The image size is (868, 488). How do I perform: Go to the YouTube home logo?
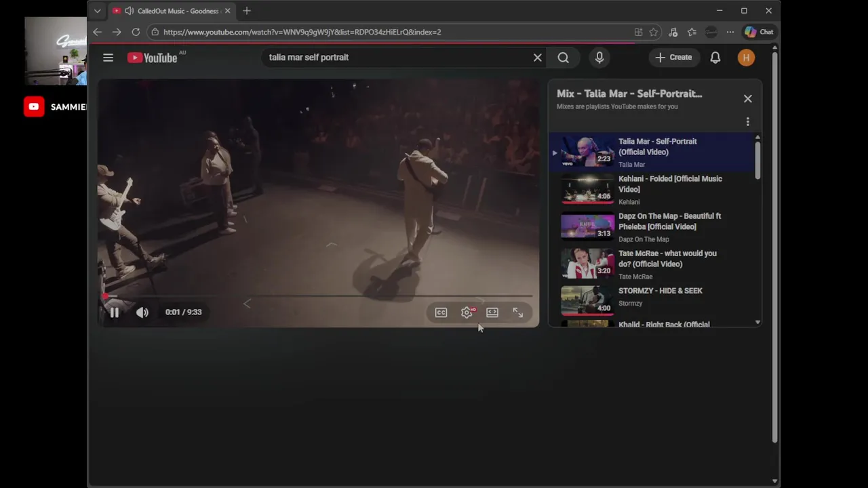point(153,58)
